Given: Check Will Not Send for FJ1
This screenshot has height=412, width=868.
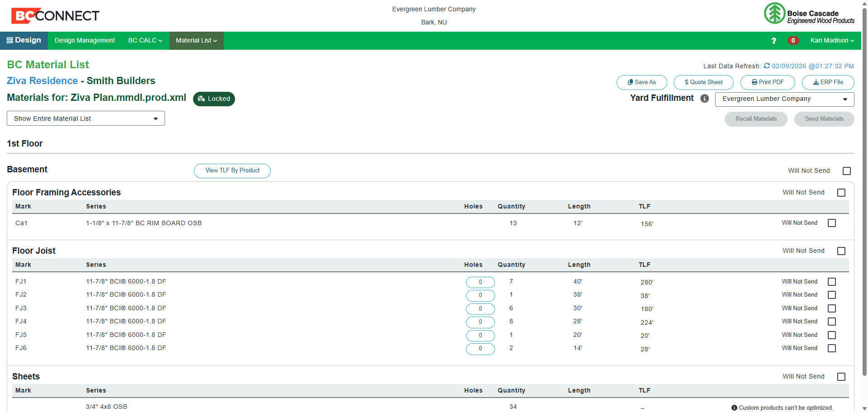Looking at the screenshot, I should (x=832, y=282).
